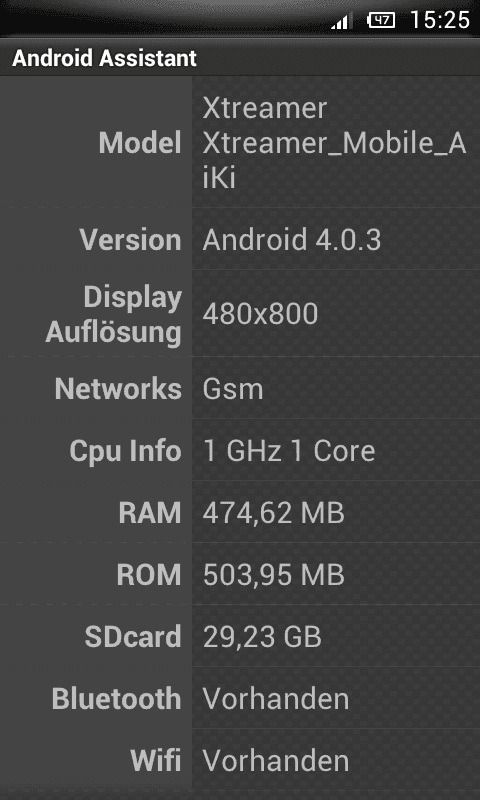This screenshot has width=480, height=800.
Task: Tap the battery level icon
Action: click(x=382, y=21)
